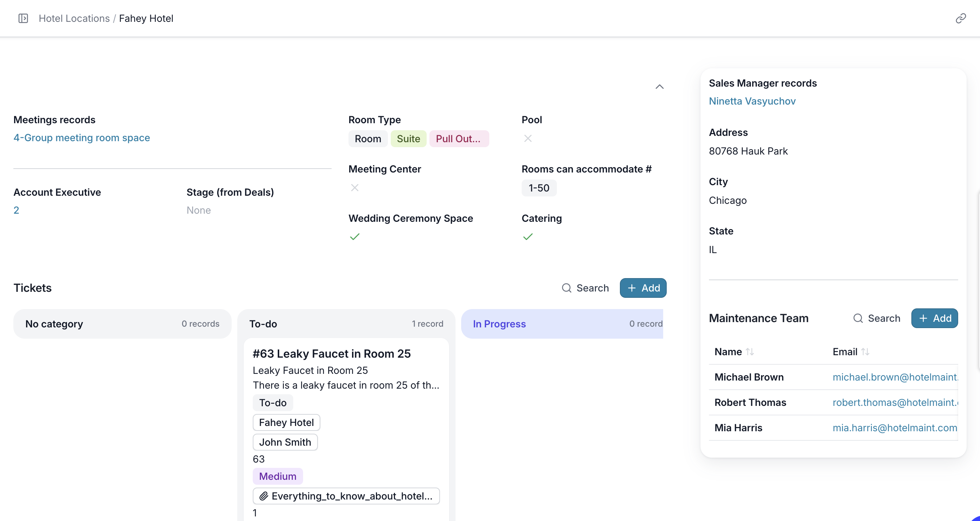Toggle the Pool checkbox
Viewport: 980px width, 521px height.
(x=528, y=139)
